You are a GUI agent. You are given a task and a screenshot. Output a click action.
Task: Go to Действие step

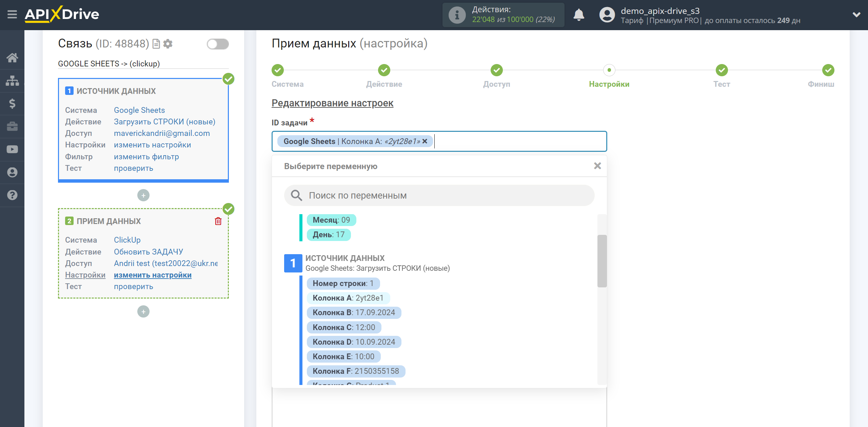[x=384, y=70]
